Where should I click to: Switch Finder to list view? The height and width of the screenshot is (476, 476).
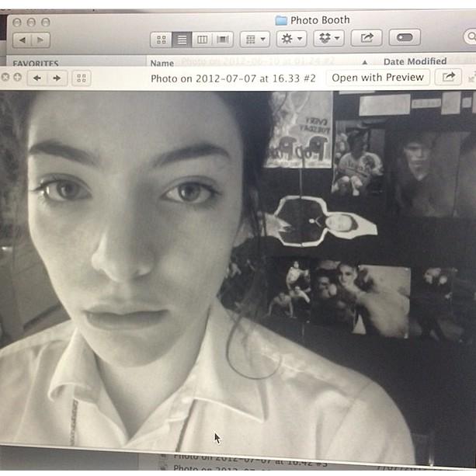coord(182,40)
